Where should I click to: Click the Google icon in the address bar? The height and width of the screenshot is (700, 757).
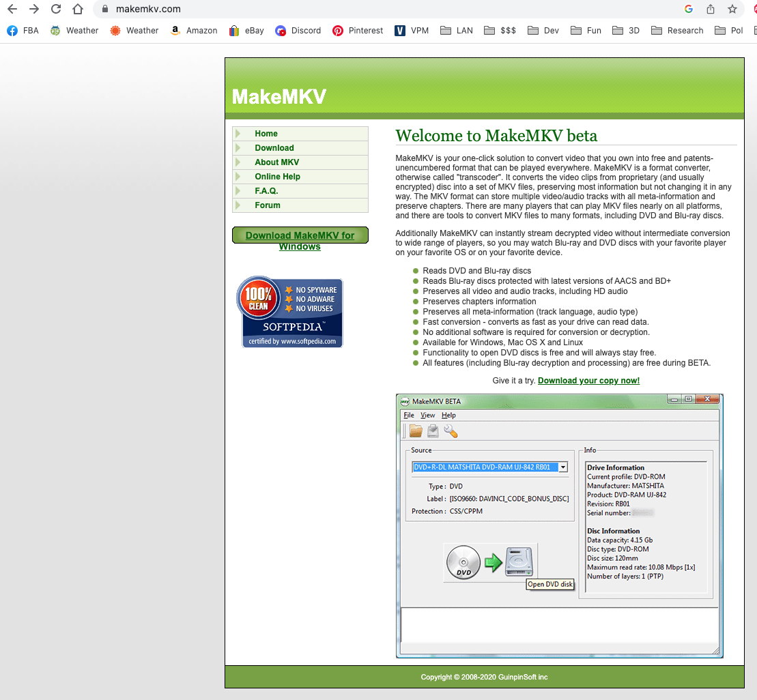click(x=689, y=9)
